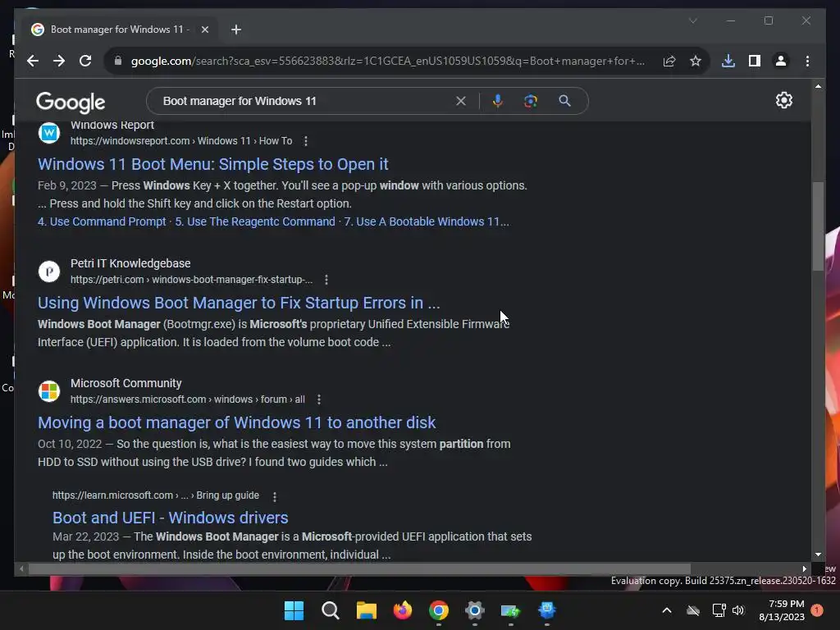Click the vertical scrollbar thumb
Screen dimensions: 840x630
tap(818, 226)
